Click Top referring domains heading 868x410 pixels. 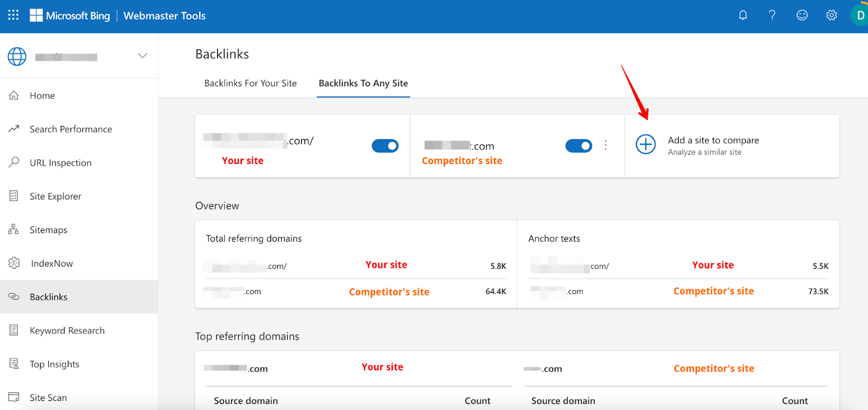click(x=247, y=336)
